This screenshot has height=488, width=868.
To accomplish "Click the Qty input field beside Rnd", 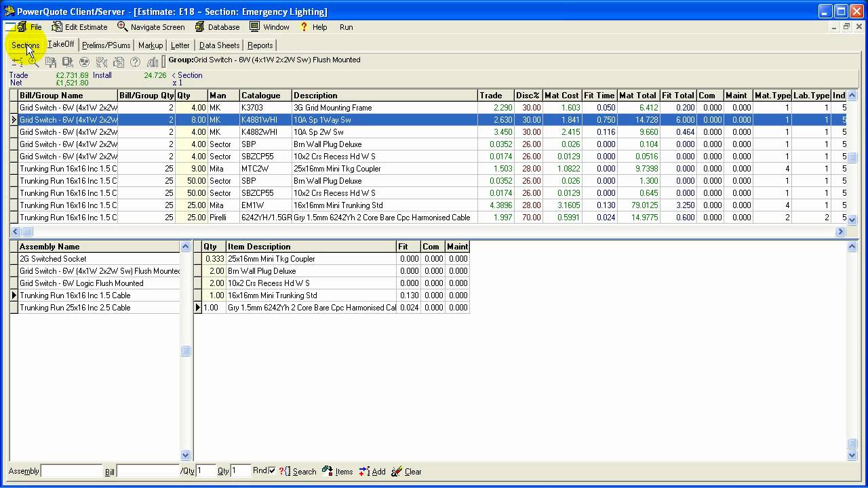I will point(241,471).
